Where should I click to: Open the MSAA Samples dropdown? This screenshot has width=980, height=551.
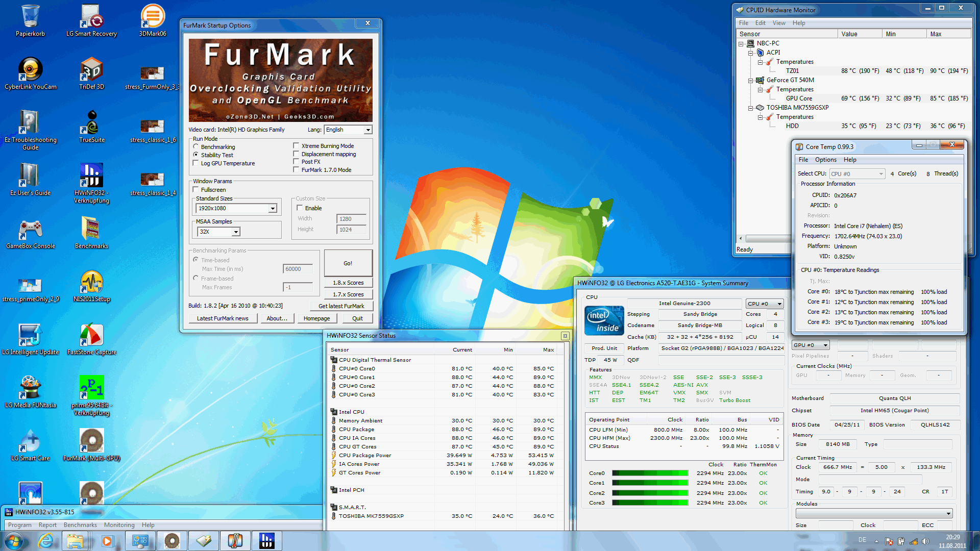pos(236,232)
